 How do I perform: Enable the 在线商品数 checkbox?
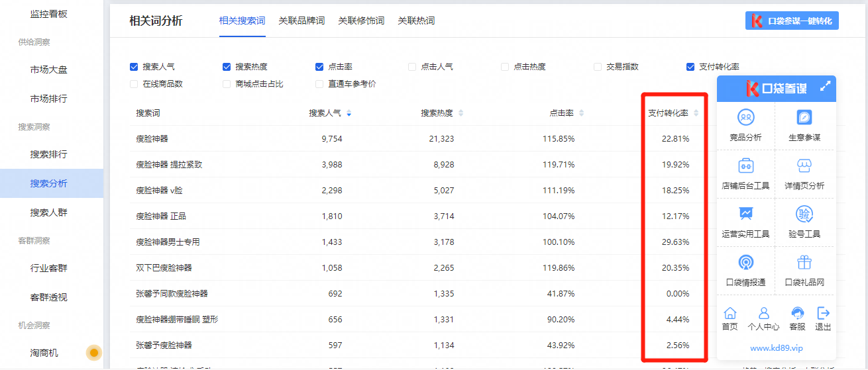(x=134, y=84)
